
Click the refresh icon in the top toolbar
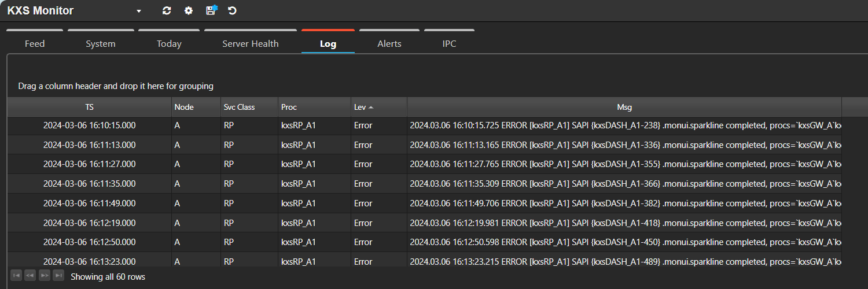tap(167, 10)
